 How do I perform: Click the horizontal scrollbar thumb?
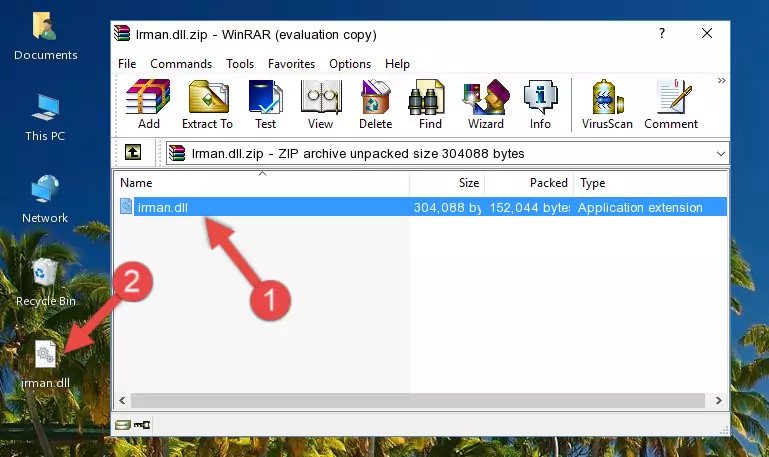418,401
